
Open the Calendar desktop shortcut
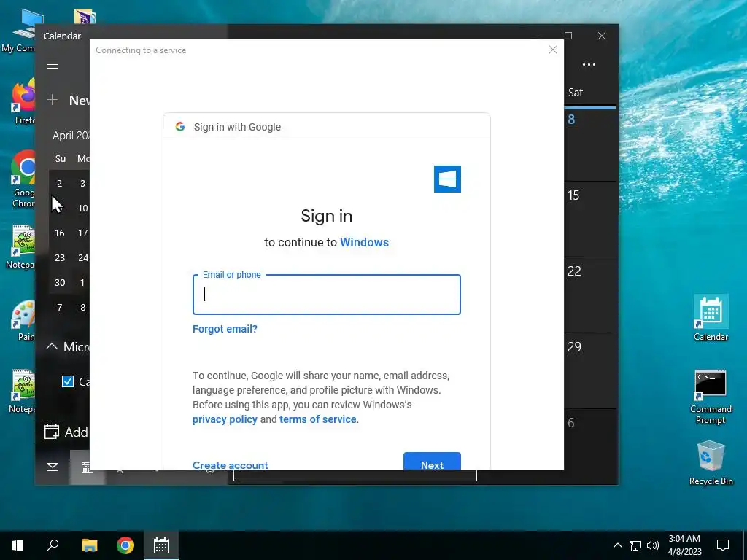[711, 318]
